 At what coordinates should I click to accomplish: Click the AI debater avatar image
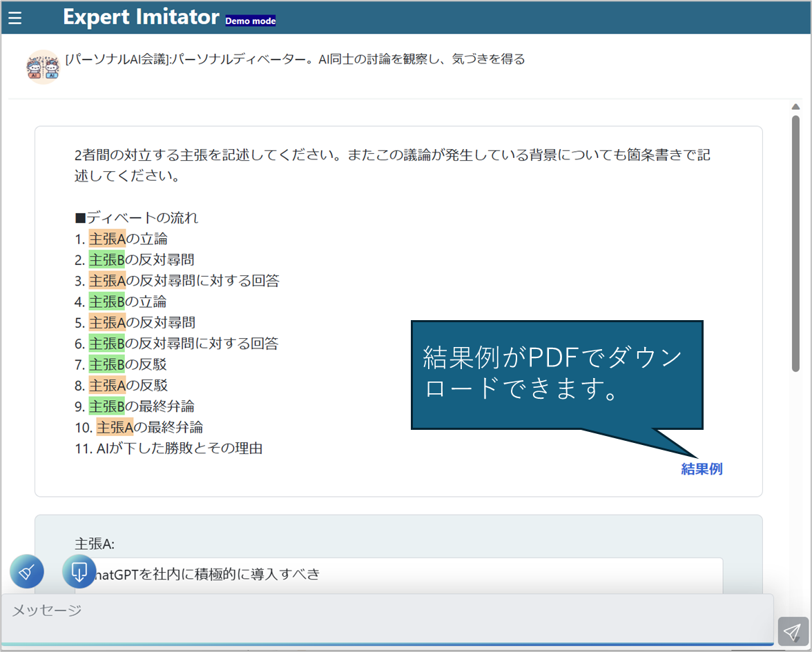pyautogui.click(x=43, y=68)
